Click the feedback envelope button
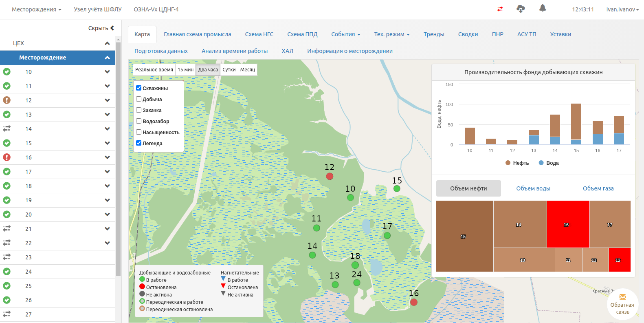This screenshot has height=323, width=644. click(622, 297)
